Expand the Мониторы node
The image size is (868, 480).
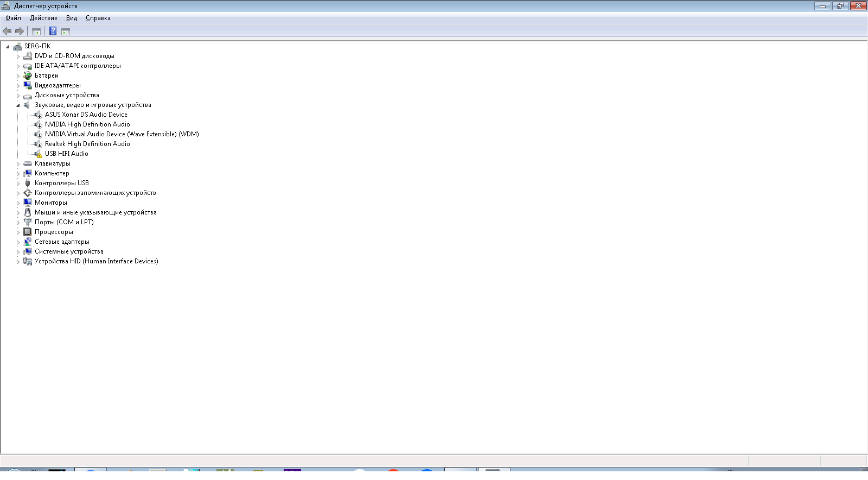click(18, 203)
